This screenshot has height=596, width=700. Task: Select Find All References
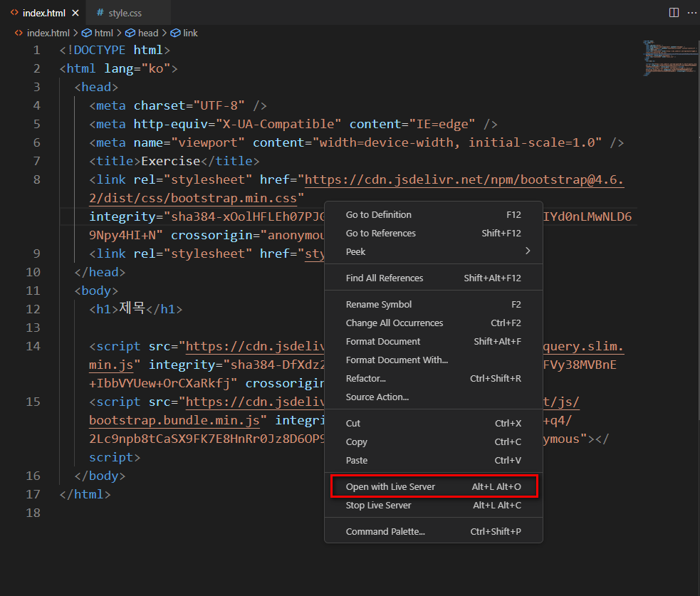click(434, 278)
